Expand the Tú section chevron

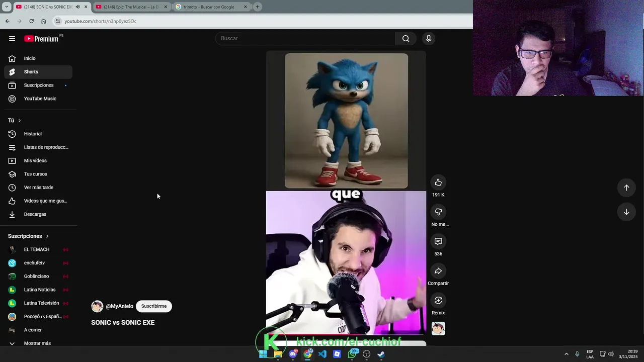click(x=19, y=121)
